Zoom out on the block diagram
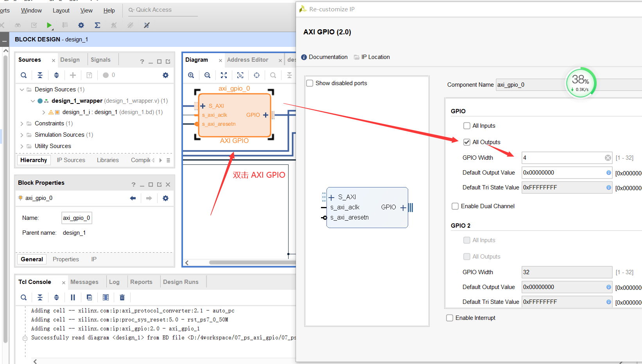The height and width of the screenshot is (364, 642). point(207,75)
